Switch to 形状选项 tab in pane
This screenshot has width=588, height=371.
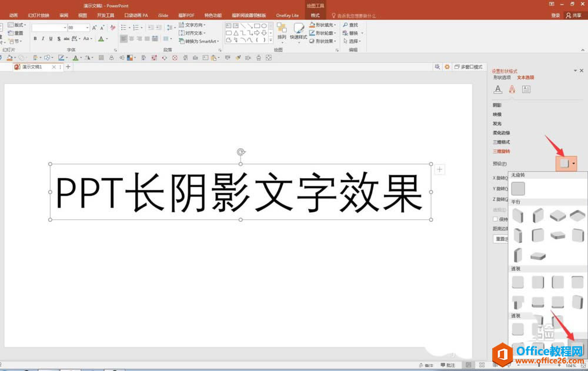click(502, 78)
